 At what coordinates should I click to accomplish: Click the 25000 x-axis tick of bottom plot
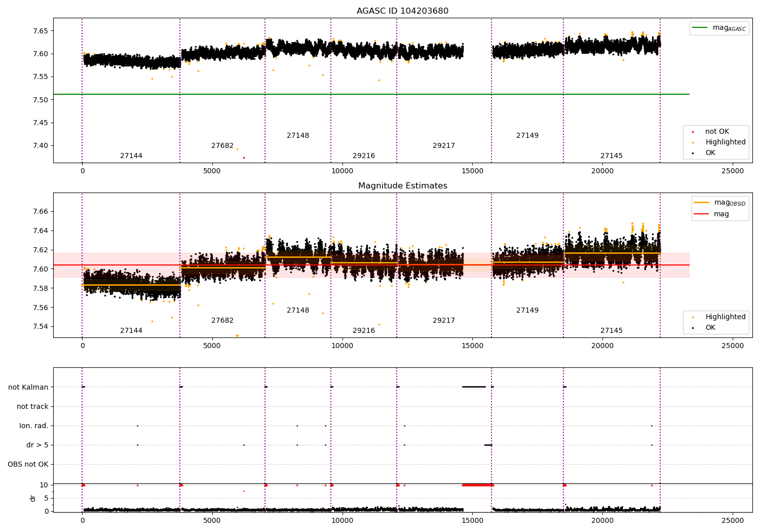[732, 521]
